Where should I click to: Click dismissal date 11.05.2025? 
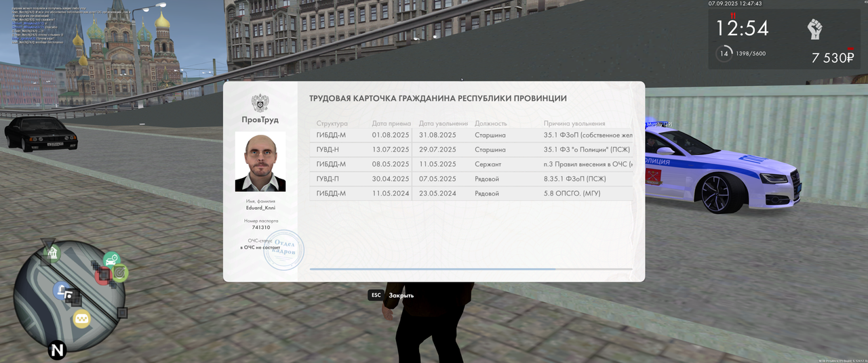click(x=437, y=164)
